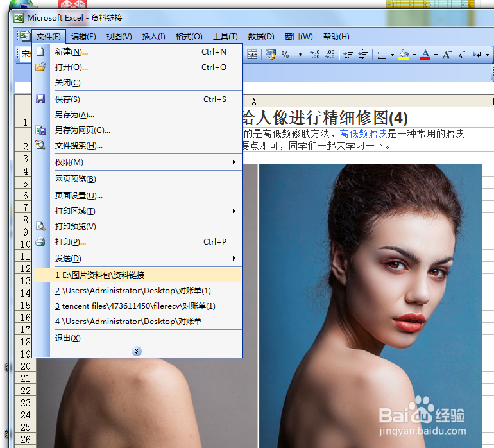
Task: Click the Merge and Center toolbar icon
Action: click(252, 55)
